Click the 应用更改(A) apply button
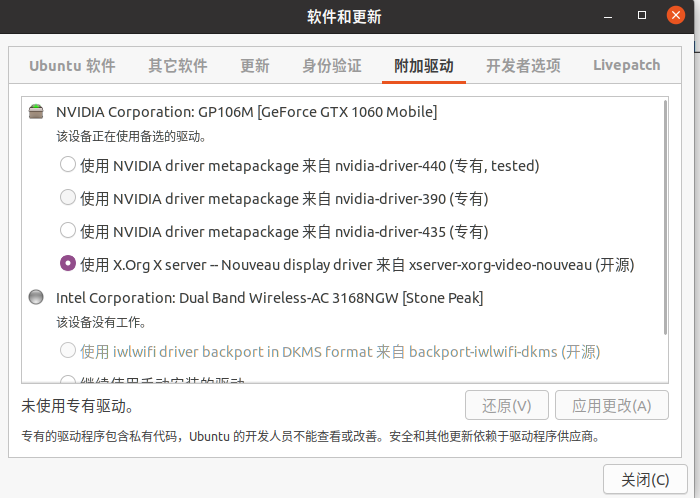The image size is (700, 498). click(612, 405)
